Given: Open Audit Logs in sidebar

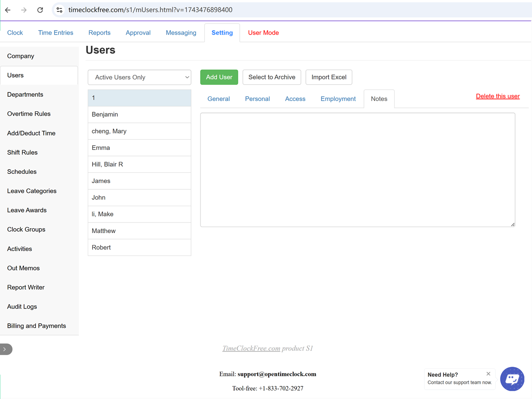Looking at the screenshot, I should click(x=39, y=307).
